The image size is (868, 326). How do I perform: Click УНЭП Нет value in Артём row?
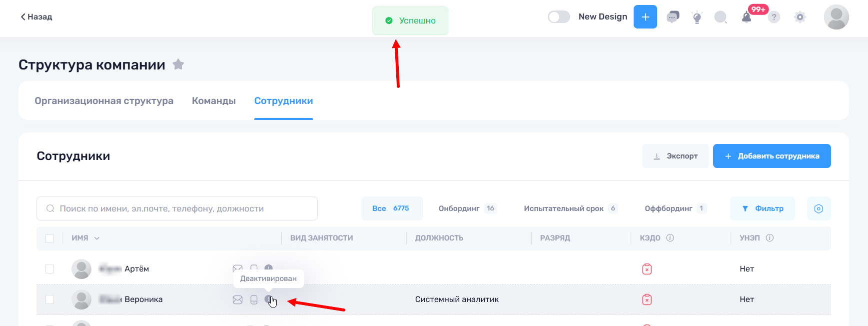[x=747, y=269]
